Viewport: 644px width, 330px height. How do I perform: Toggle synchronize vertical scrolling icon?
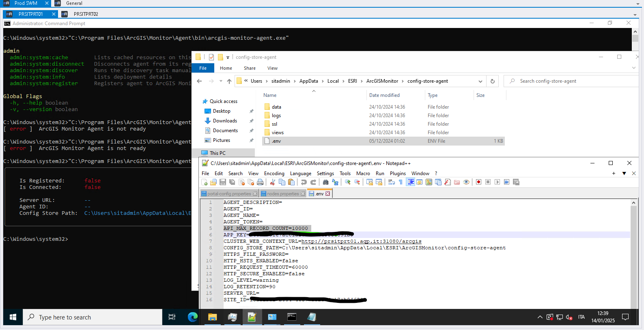[x=370, y=182]
